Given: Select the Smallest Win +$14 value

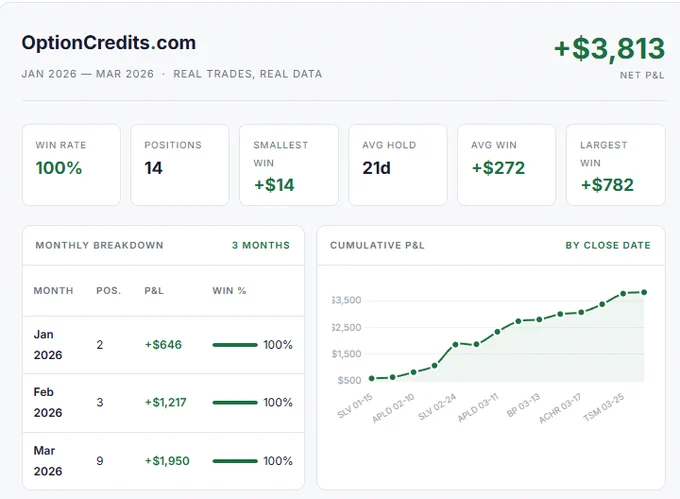Looking at the screenshot, I should (x=274, y=185).
